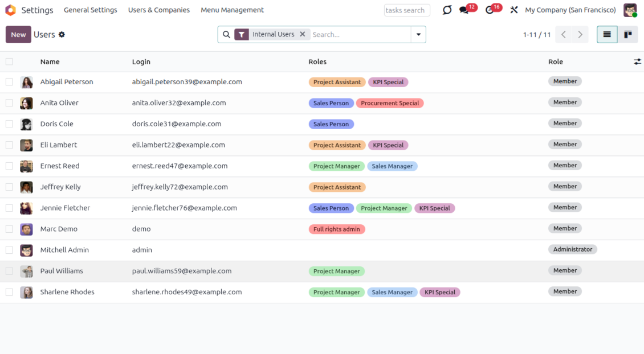Open the activities clock icon

490,10
